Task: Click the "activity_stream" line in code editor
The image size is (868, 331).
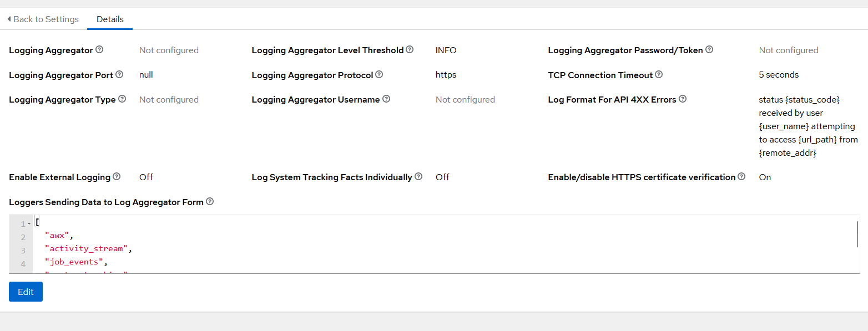Action: 89,249
